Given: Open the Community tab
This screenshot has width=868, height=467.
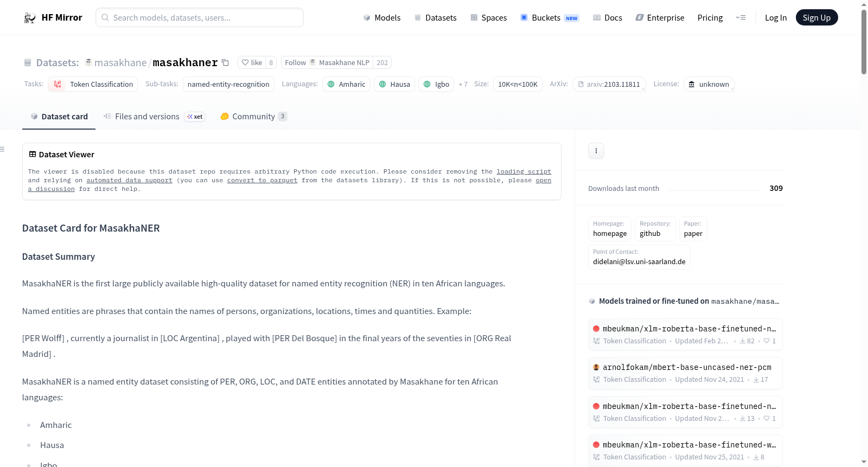Looking at the screenshot, I should point(253,117).
